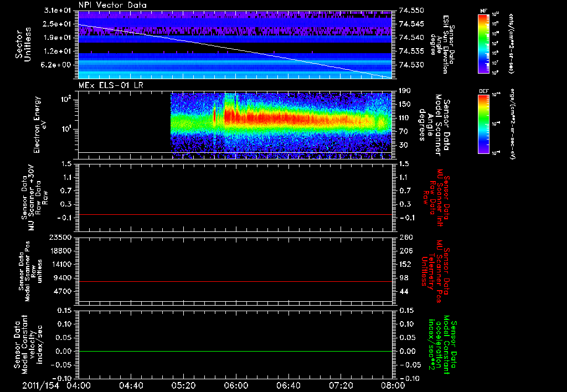Click the '3.1e+01' sector tick label
The width and height of the screenshot is (567, 392).
click(58, 11)
